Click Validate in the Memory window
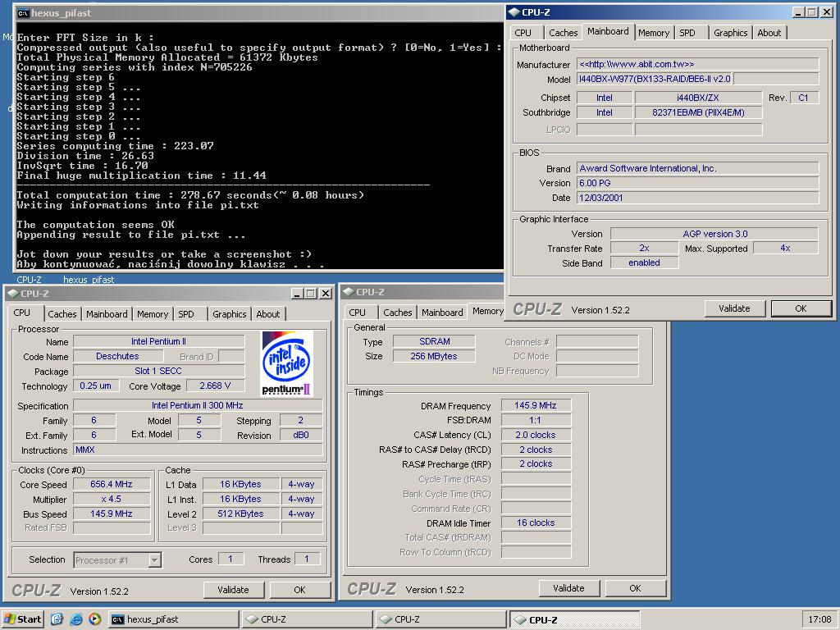This screenshot has height=630, width=840. click(x=569, y=588)
